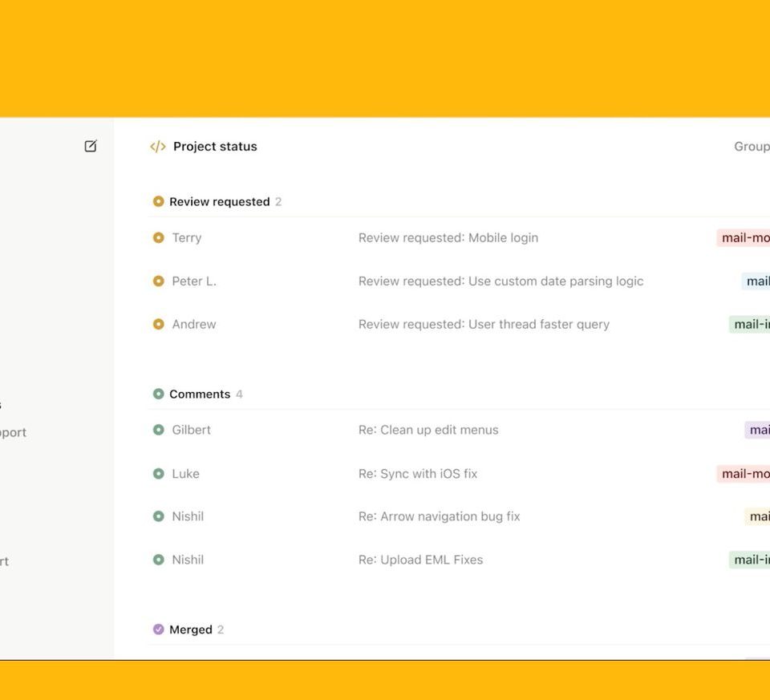This screenshot has height=700, width=770.
Task: Click the orange status icon beside Andrew
Action: [159, 325]
